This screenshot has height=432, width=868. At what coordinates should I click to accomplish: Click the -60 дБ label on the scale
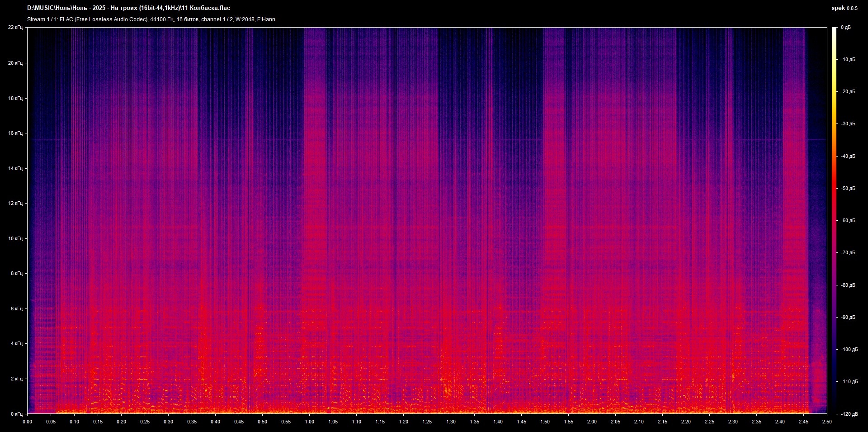[848, 220]
